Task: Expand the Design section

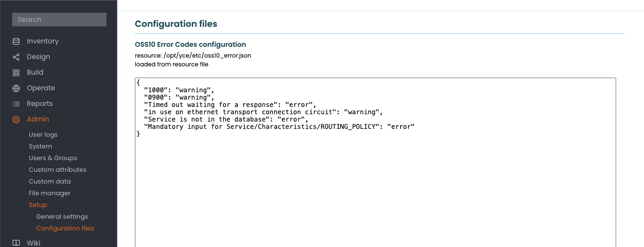Action: pos(38,57)
